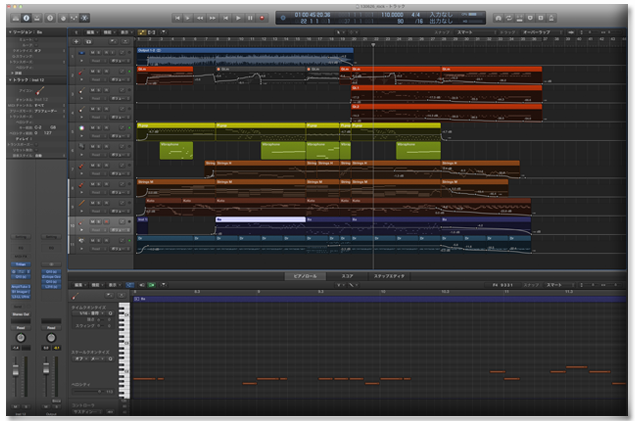Viewport: 635px width, 421px height.
Task: Open piano roll Snap スマート dropdown
Action: pos(560,285)
